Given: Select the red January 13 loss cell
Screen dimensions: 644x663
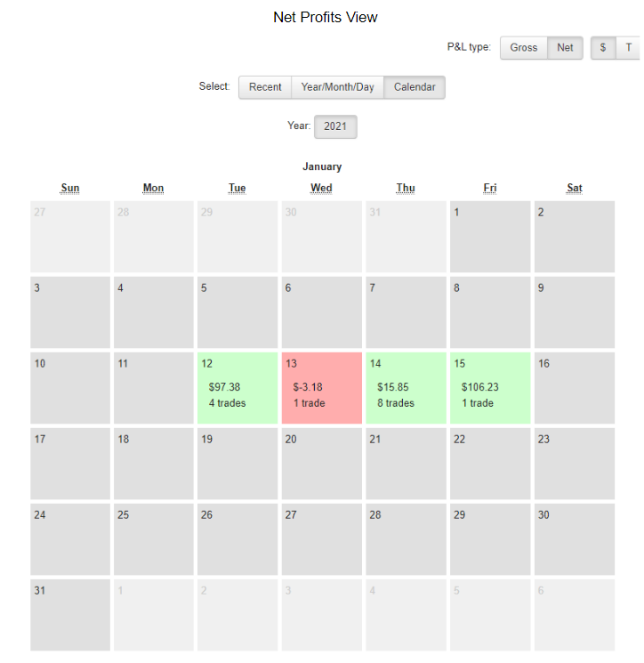Looking at the screenshot, I should pyautogui.click(x=321, y=388).
